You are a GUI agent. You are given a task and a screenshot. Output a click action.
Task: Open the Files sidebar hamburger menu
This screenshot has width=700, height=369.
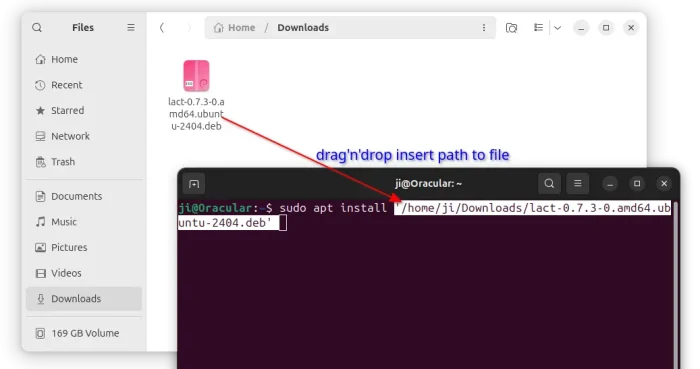(131, 28)
